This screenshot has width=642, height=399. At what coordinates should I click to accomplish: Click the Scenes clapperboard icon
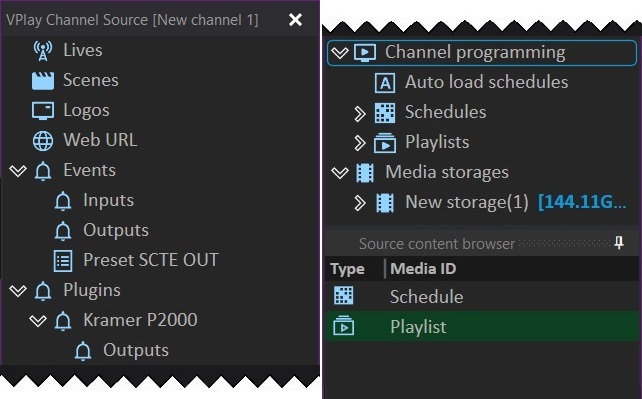point(43,80)
